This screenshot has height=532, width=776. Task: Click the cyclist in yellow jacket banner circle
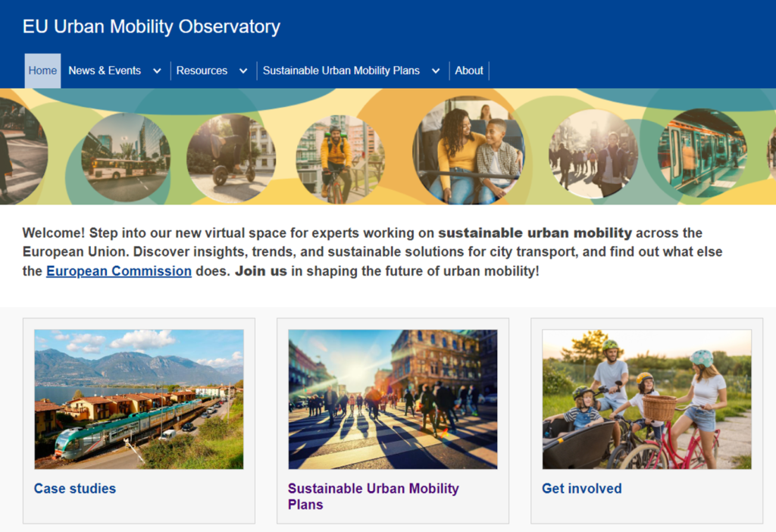click(x=340, y=159)
